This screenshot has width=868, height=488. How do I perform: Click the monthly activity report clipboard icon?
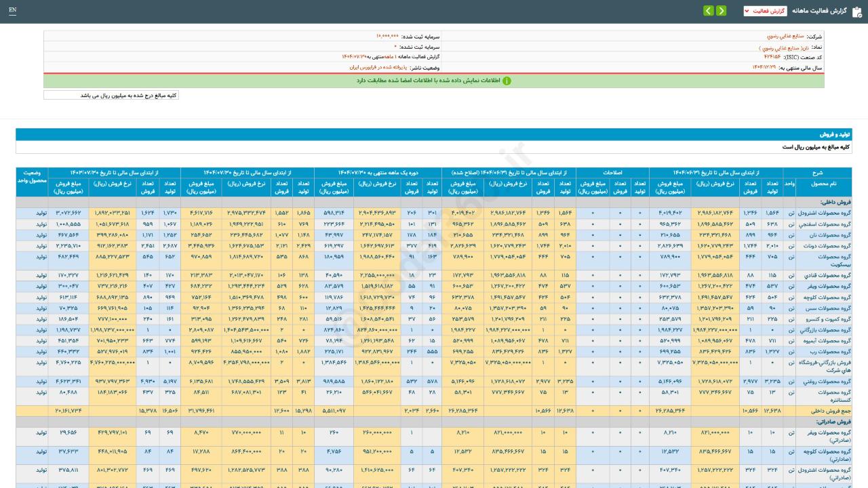pyautogui.click(x=856, y=11)
